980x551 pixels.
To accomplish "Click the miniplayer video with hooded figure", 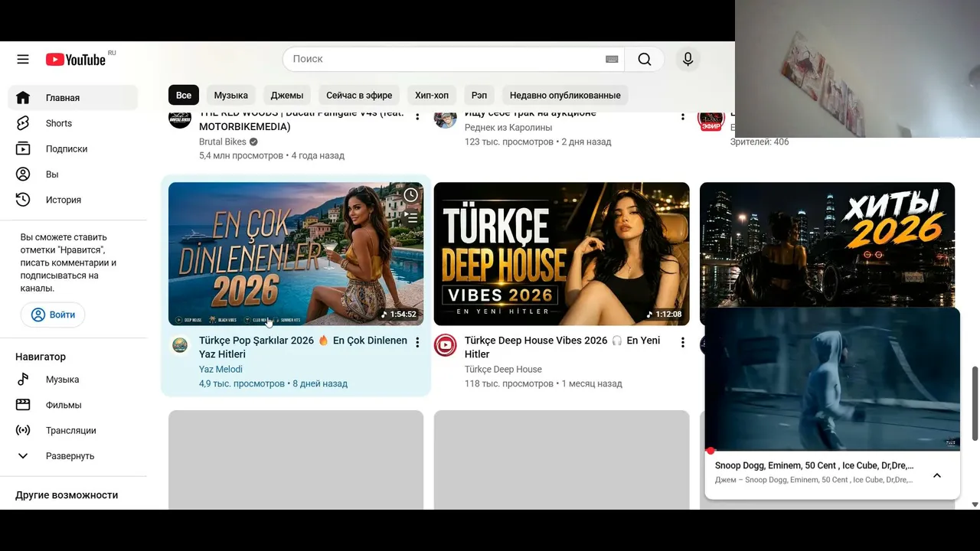I will (x=832, y=379).
